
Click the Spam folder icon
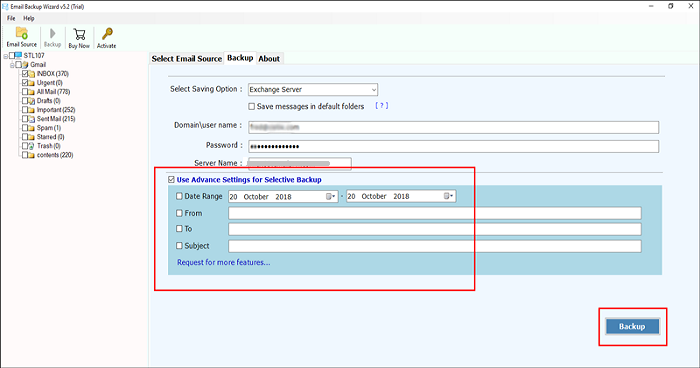pos(32,128)
